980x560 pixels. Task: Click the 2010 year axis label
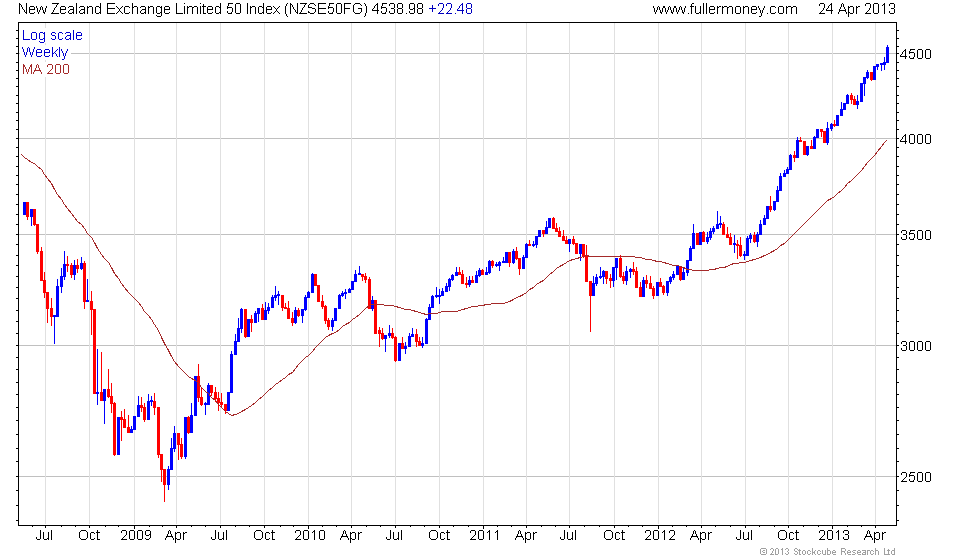310,535
